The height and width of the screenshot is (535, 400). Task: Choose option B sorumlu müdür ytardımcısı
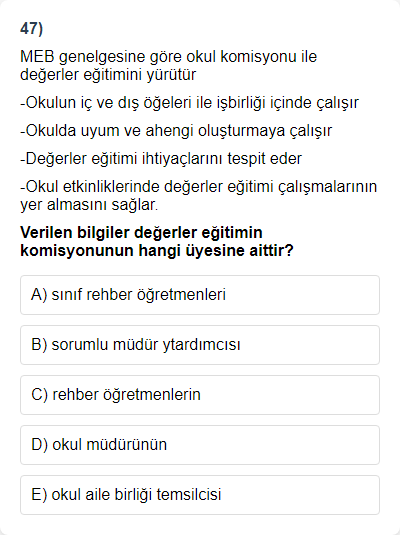click(200, 345)
